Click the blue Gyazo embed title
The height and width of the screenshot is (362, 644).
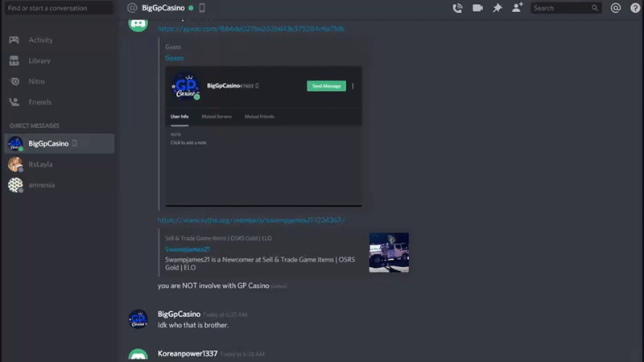coord(174,58)
